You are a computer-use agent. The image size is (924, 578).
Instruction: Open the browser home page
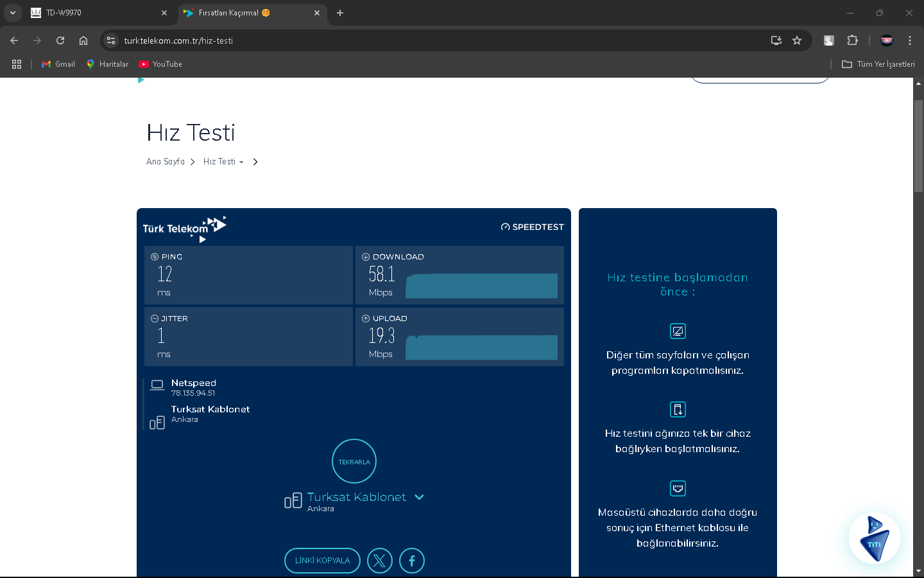83,40
